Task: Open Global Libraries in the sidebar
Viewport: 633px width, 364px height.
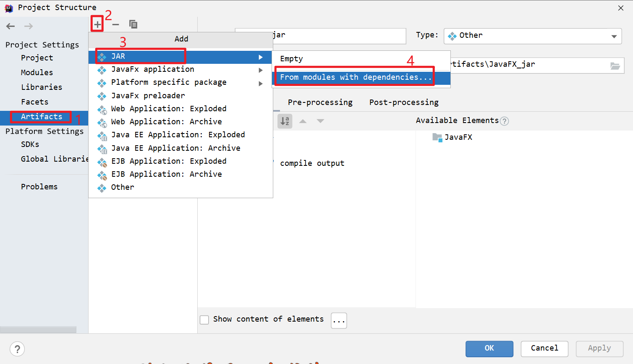Action: click(55, 159)
